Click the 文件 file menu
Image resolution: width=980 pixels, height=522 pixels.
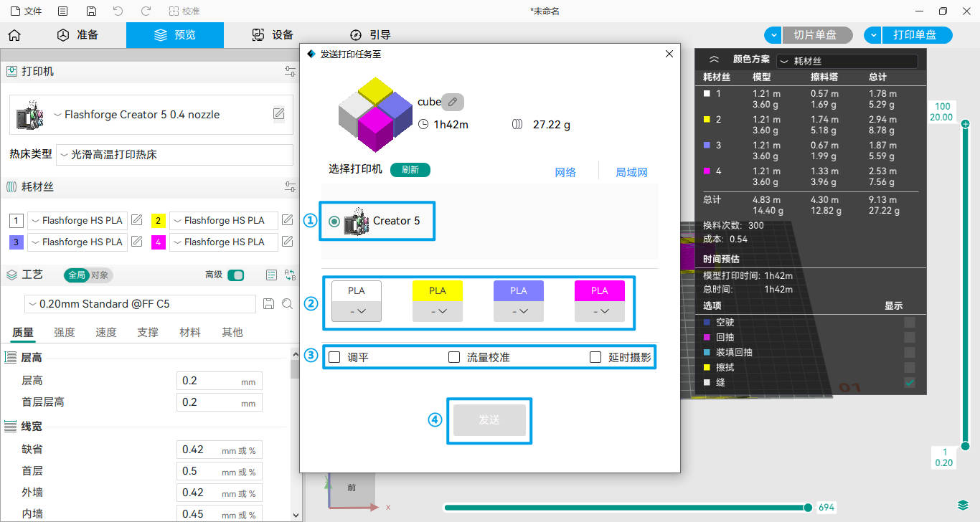click(x=26, y=11)
